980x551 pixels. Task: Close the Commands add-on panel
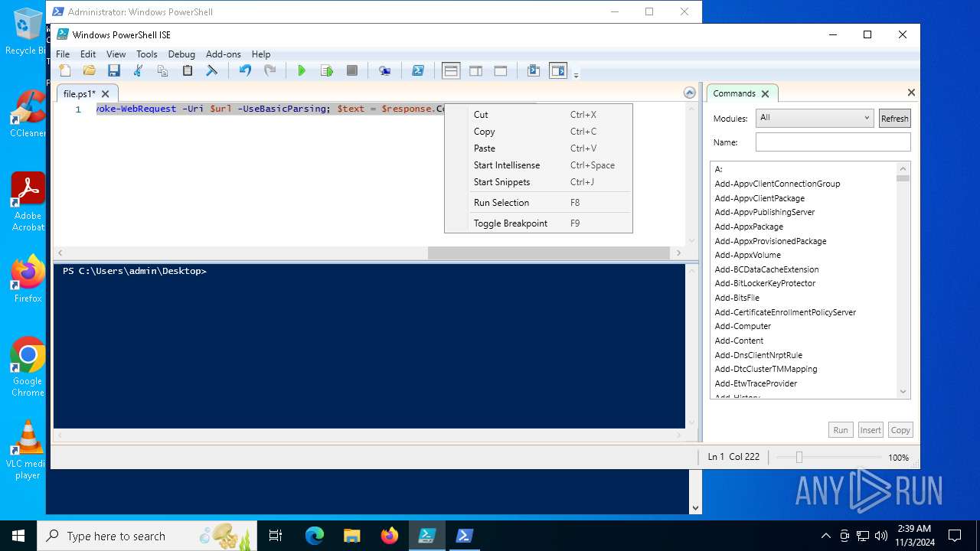tap(911, 93)
